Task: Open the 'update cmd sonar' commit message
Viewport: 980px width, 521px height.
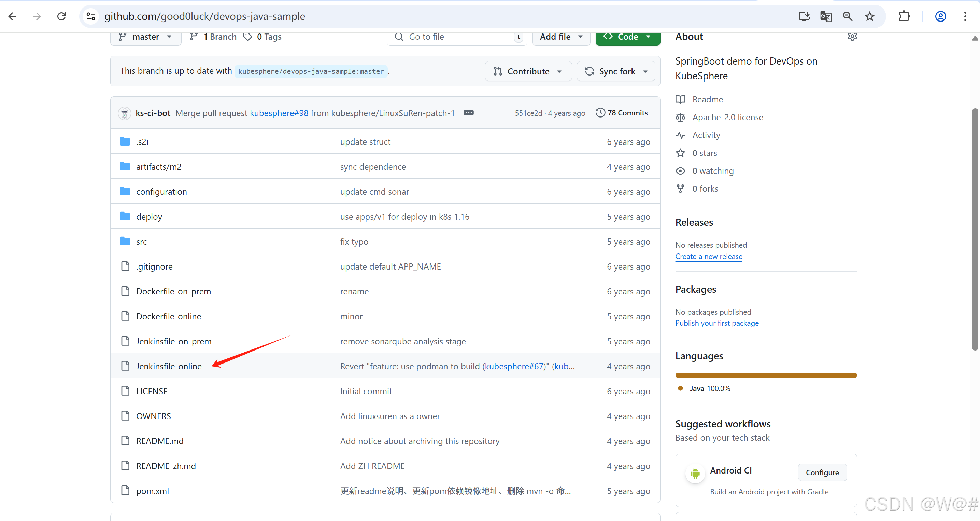Action: point(374,192)
